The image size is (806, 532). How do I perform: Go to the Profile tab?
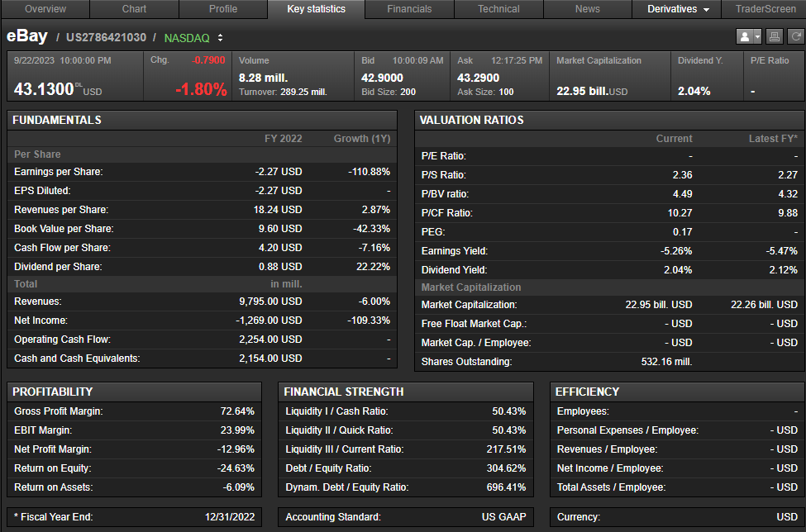click(x=223, y=9)
